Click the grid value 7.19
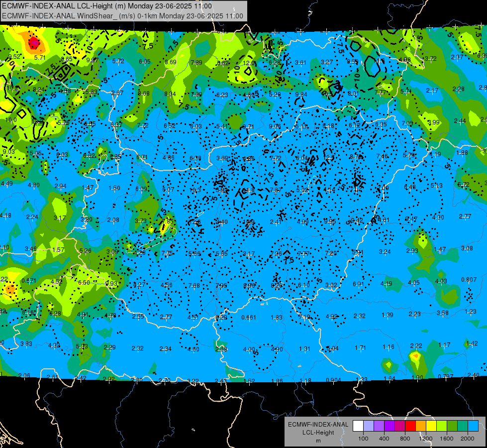The width and height of the screenshot is (487, 448). click(x=304, y=317)
